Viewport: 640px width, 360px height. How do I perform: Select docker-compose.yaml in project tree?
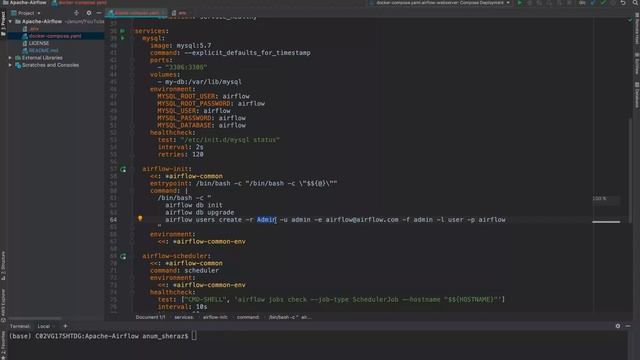click(x=55, y=36)
